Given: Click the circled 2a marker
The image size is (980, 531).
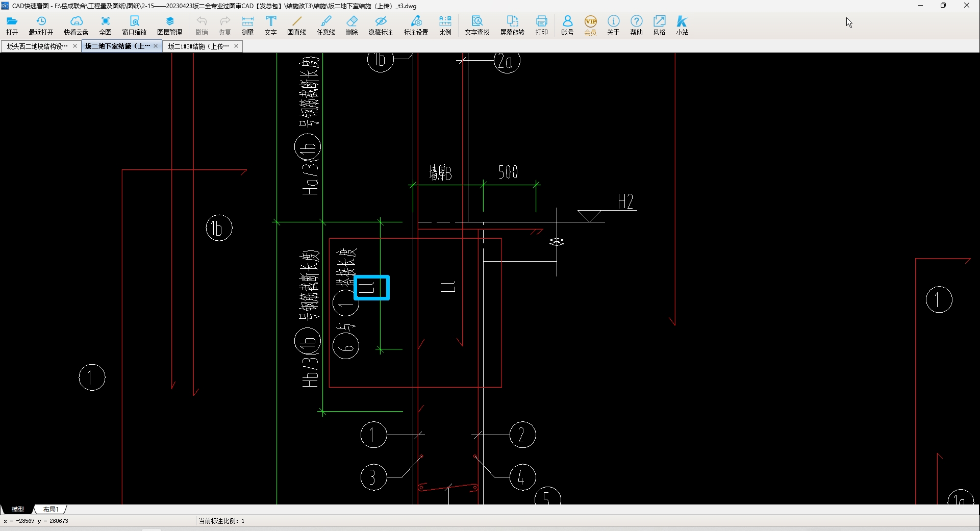Looking at the screenshot, I should [x=507, y=62].
